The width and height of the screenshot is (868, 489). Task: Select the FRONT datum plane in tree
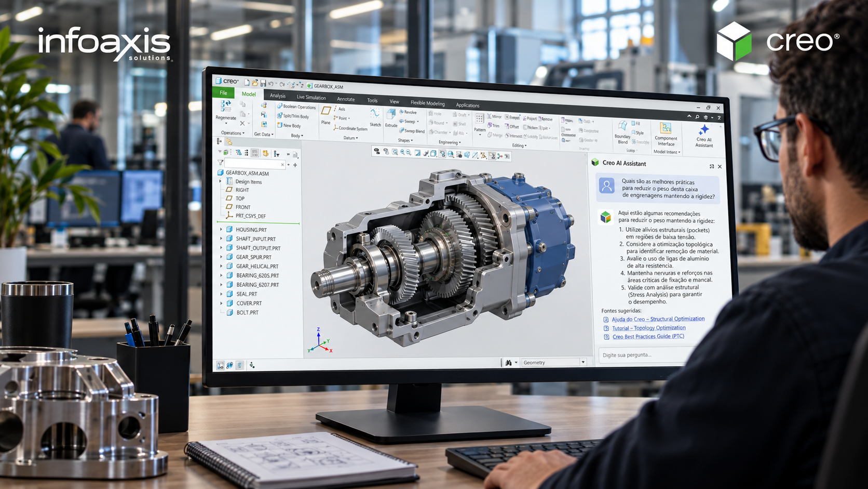pos(238,207)
